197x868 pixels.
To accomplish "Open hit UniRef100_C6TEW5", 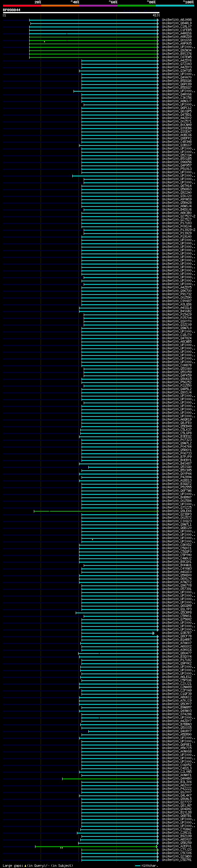I will 176,57.
